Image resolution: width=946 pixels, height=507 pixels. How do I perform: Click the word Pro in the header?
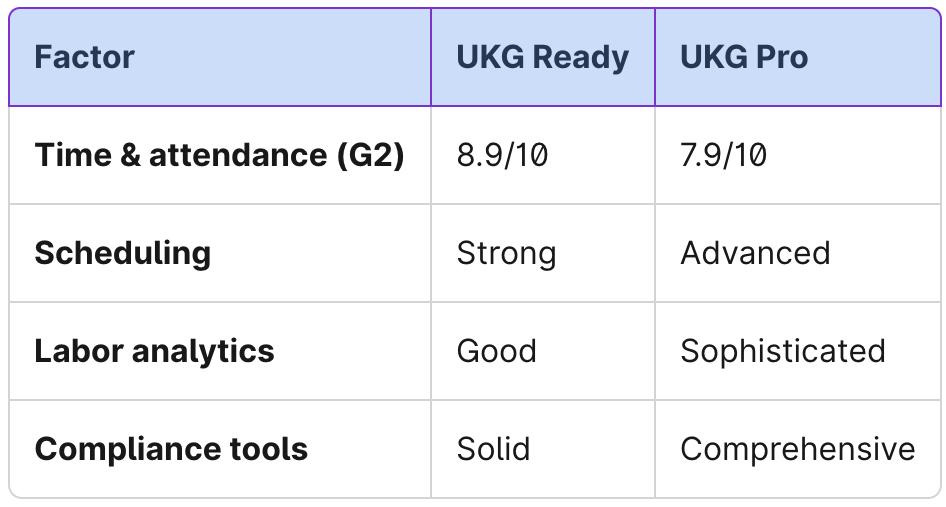(x=781, y=57)
